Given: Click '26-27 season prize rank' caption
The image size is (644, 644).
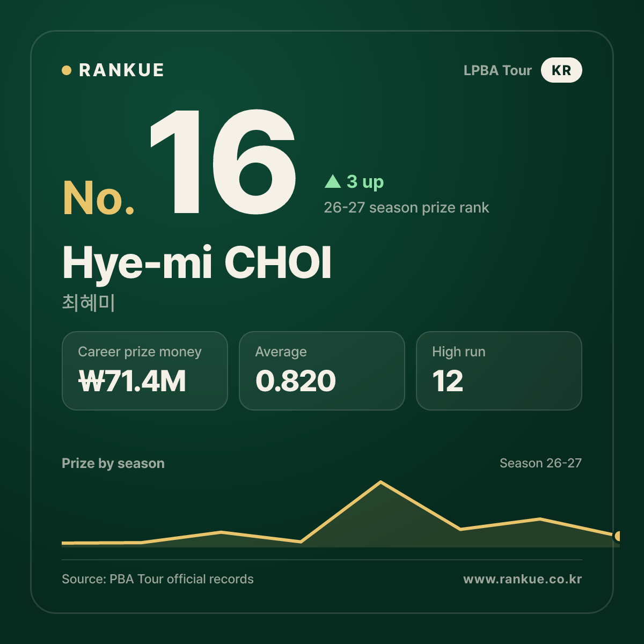Looking at the screenshot, I should pos(406,208).
